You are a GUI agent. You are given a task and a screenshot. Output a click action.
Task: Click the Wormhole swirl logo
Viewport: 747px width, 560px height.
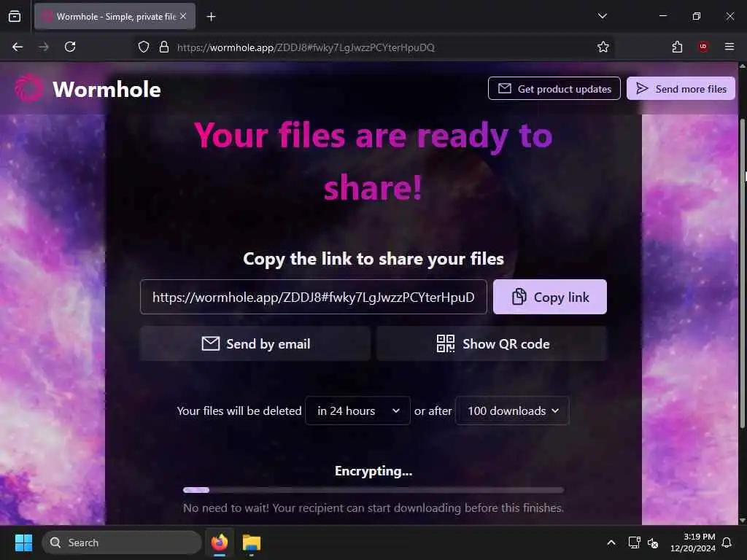point(29,88)
